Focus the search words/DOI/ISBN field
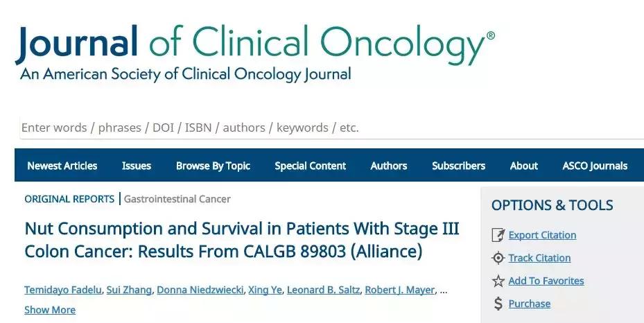 (277, 128)
